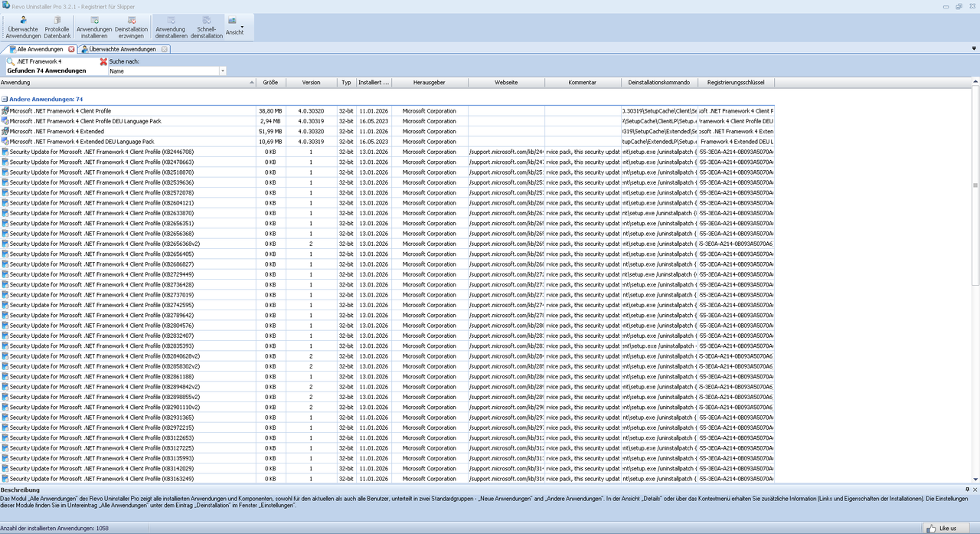980x534 pixels.
Task: Sort by the Version column header
Action: click(312, 83)
